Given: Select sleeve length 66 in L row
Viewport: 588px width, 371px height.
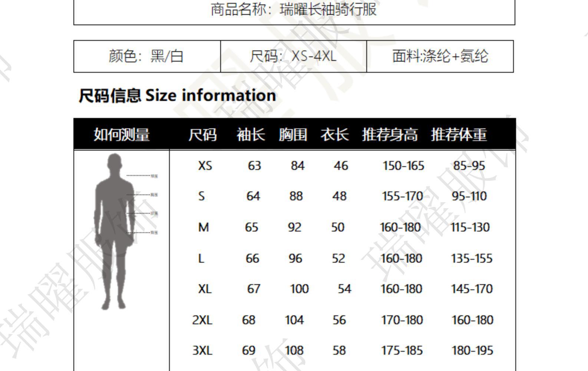Looking at the screenshot, I should (252, 258).
